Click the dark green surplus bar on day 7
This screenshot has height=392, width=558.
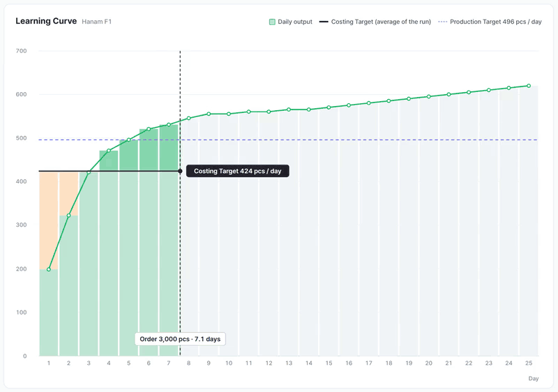[x=169, y=148]
